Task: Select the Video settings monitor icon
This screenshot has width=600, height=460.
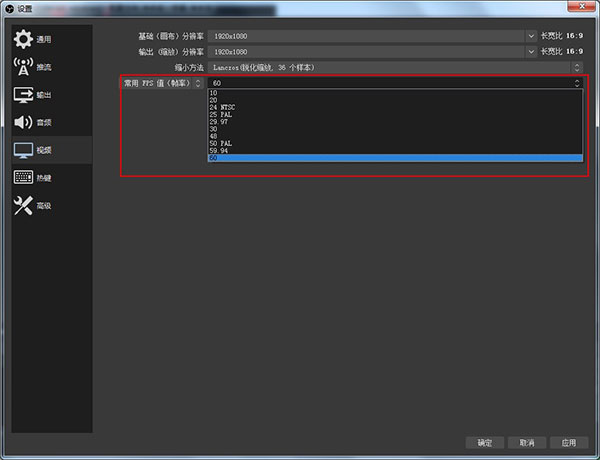Action: (23, 150)
